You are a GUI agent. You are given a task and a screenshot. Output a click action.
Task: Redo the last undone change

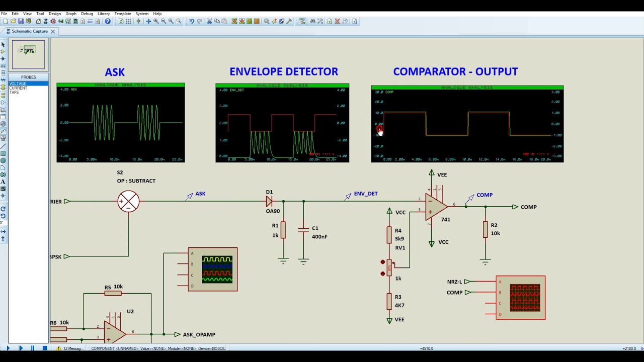click(x=200, y=21)
